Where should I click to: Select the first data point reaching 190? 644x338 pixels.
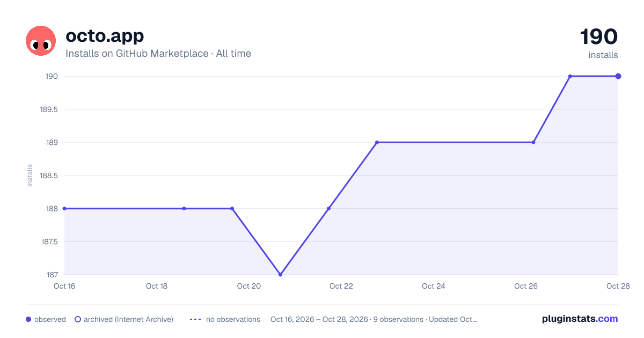570,76
